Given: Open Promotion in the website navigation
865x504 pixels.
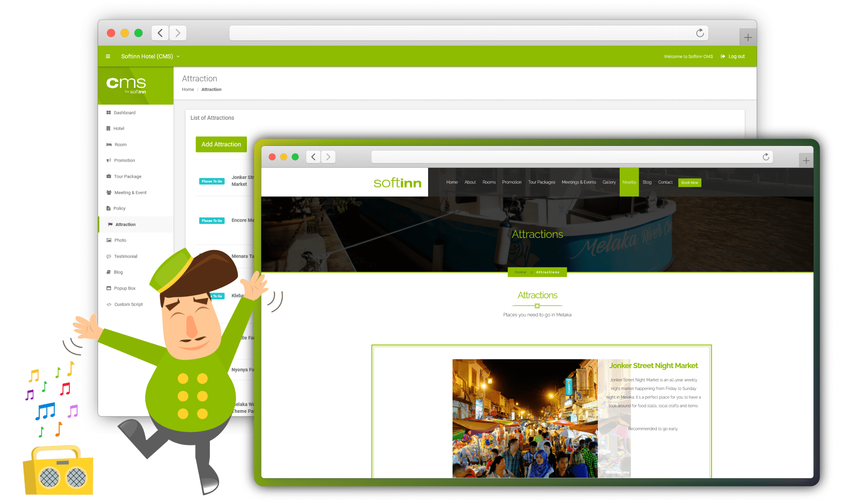Looking at the screenshot, I should coord(512,182).
